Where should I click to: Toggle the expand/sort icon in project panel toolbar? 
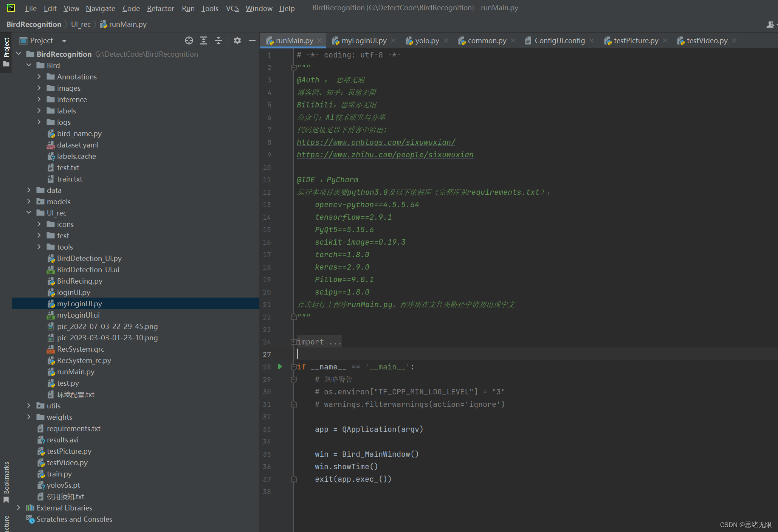coord(203,40)
